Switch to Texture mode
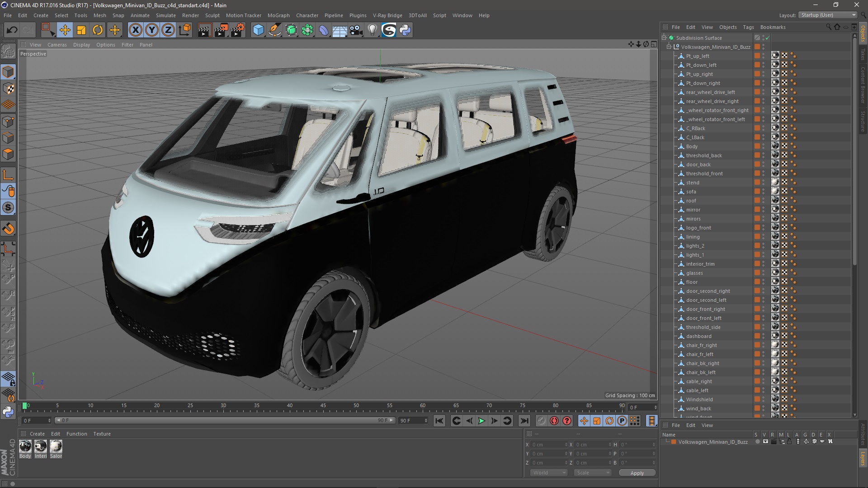 (x=8, y=89)
